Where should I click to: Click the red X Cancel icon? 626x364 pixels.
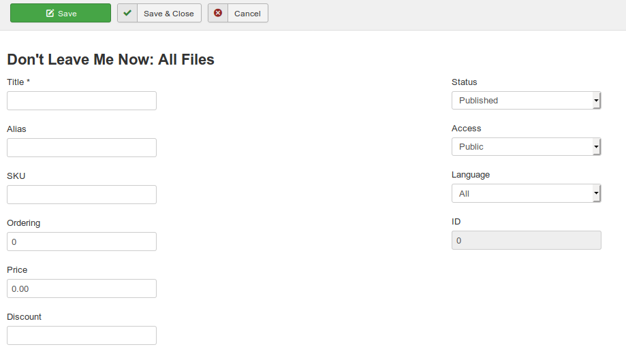point(218,13)
